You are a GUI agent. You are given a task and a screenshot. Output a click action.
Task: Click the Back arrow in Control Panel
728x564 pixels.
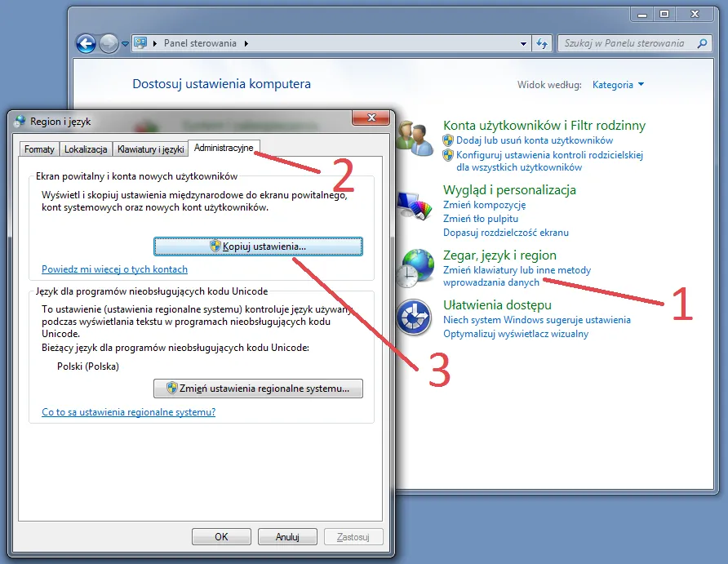tap(86, 44)
